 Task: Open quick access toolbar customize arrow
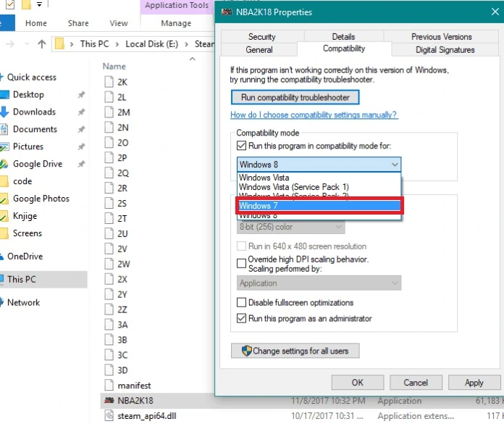point(39,4)
